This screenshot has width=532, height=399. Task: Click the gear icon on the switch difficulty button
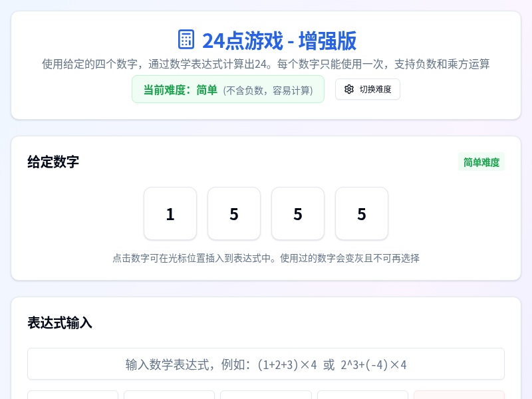pos(348,89)
